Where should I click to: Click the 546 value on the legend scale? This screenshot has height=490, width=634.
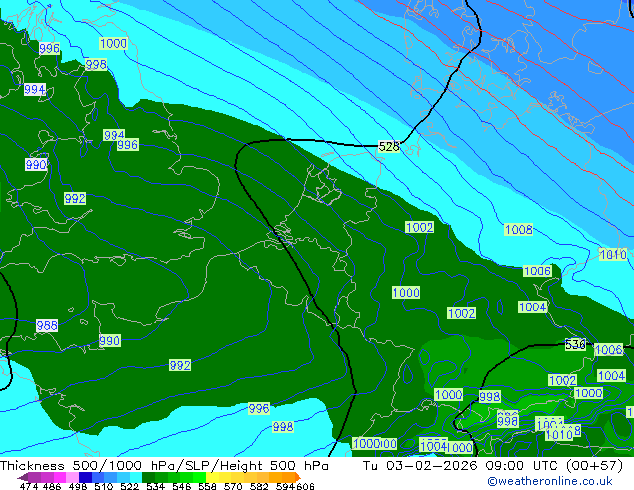181,486
